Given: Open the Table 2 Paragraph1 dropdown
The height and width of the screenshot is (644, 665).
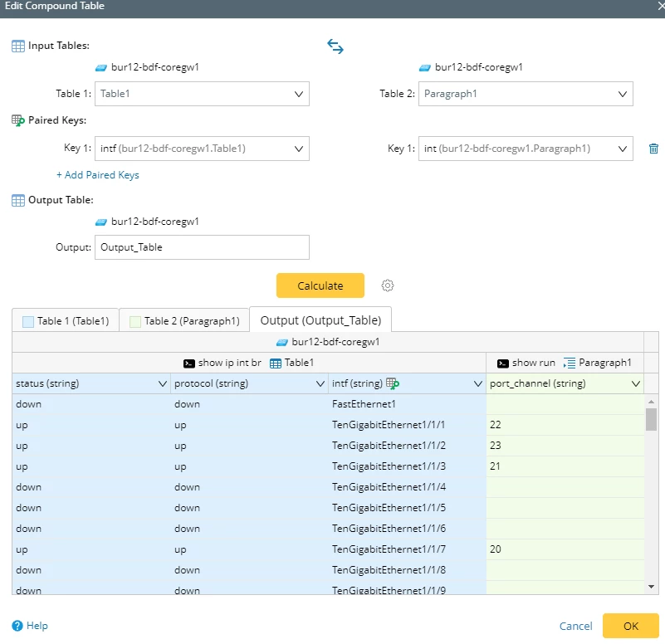Looking at the screenshot, I should 526,94.
